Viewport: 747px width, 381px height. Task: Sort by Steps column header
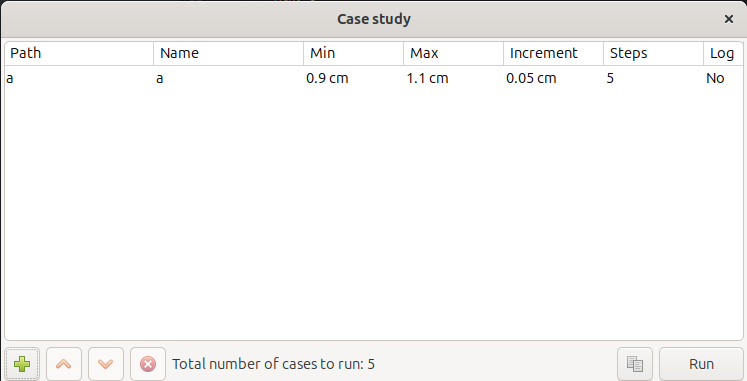(654, 53)
